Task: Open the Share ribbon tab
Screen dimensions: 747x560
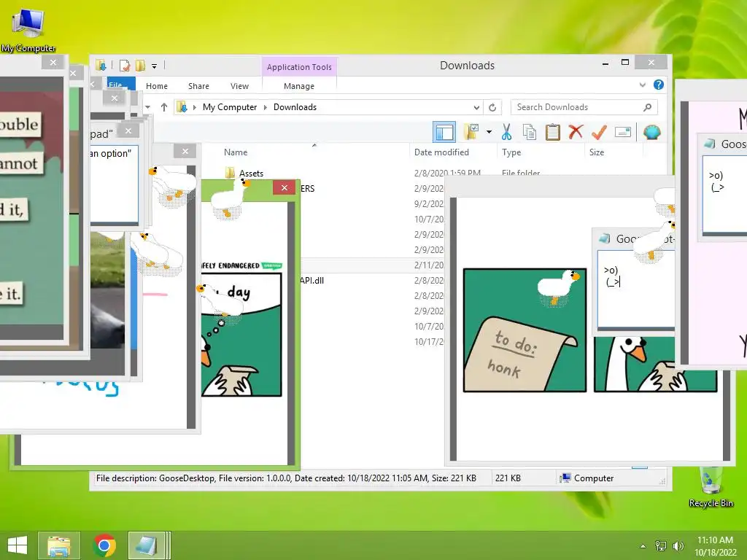Action: click(198, 86)
